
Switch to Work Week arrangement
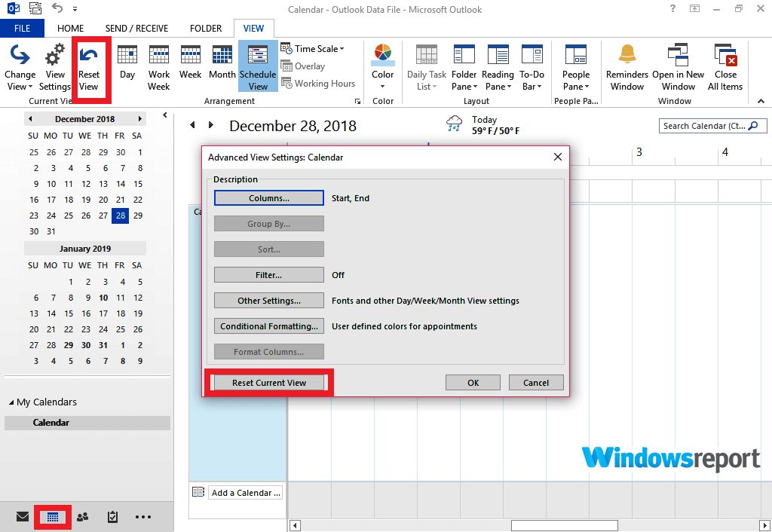click(158, 67)
